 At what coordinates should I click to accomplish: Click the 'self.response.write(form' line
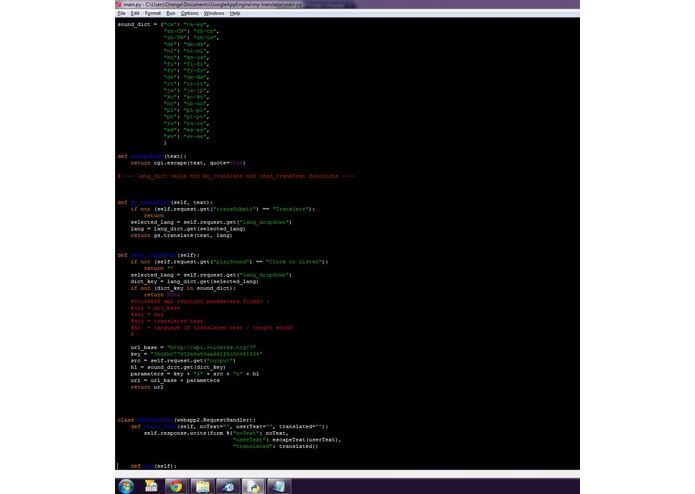point(216,433)
